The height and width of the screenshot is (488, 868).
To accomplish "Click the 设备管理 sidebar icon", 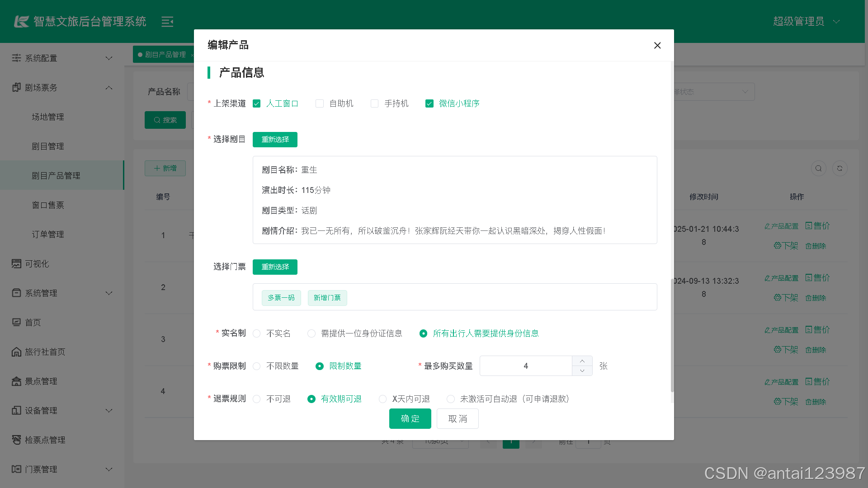I will tap(16, 410).
